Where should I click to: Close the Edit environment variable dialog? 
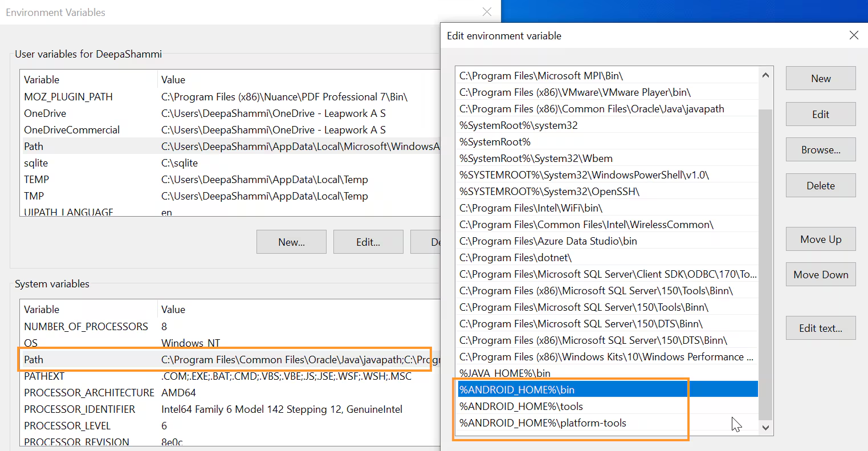tap(853, 35)
